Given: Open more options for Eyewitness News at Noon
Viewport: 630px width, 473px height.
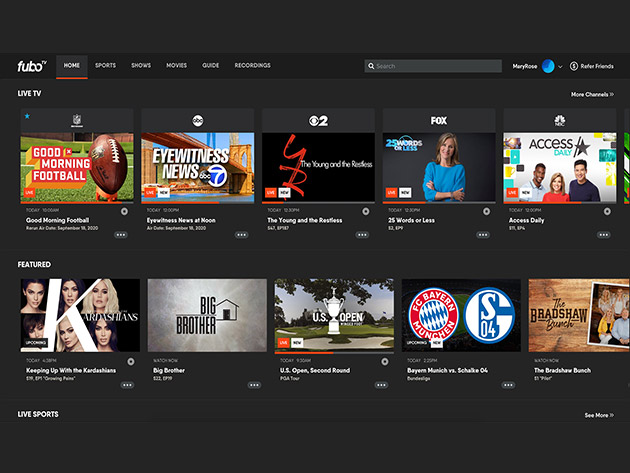Looking at the screenshot, I should [x=241, y=235].
